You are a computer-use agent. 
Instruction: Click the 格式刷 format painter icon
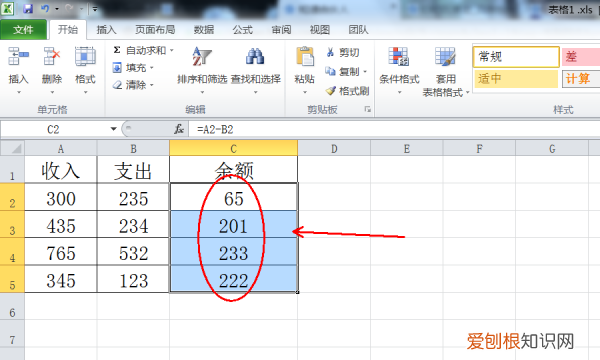330,91
